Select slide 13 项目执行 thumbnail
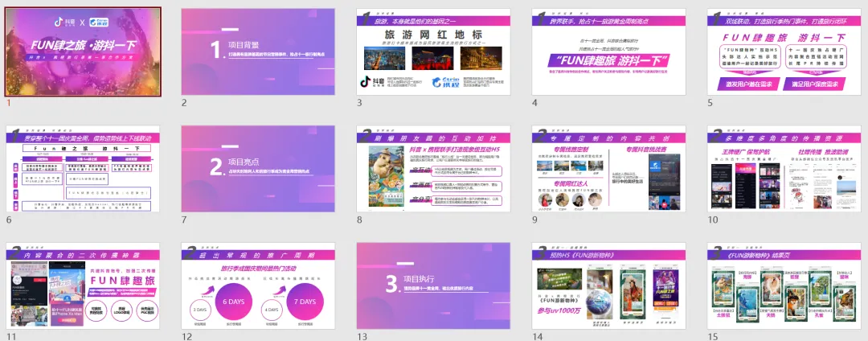Screen dimensions: 868x341 (433, 286)
